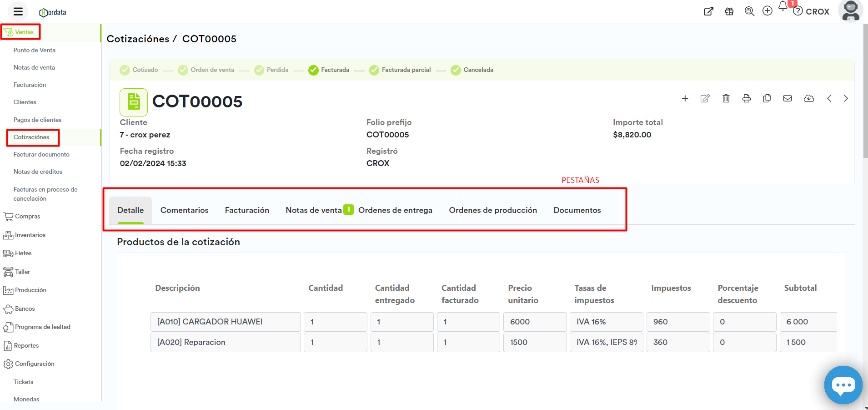Open the chat support bubble

pos(843,385)
